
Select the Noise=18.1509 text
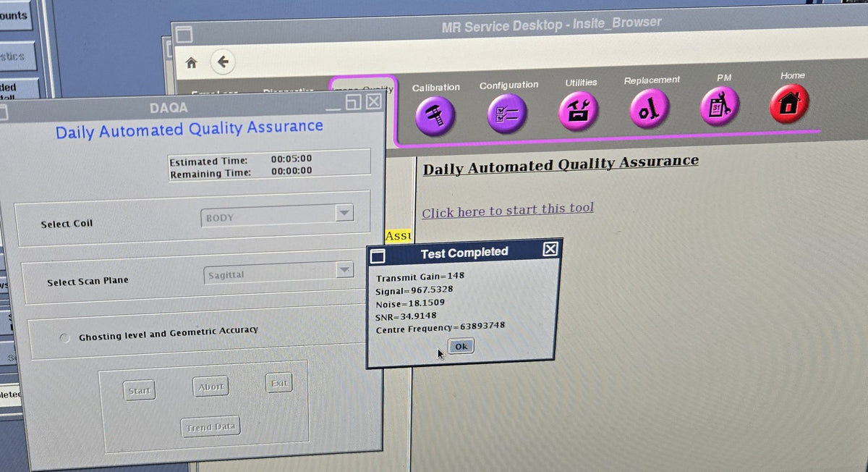410,303
